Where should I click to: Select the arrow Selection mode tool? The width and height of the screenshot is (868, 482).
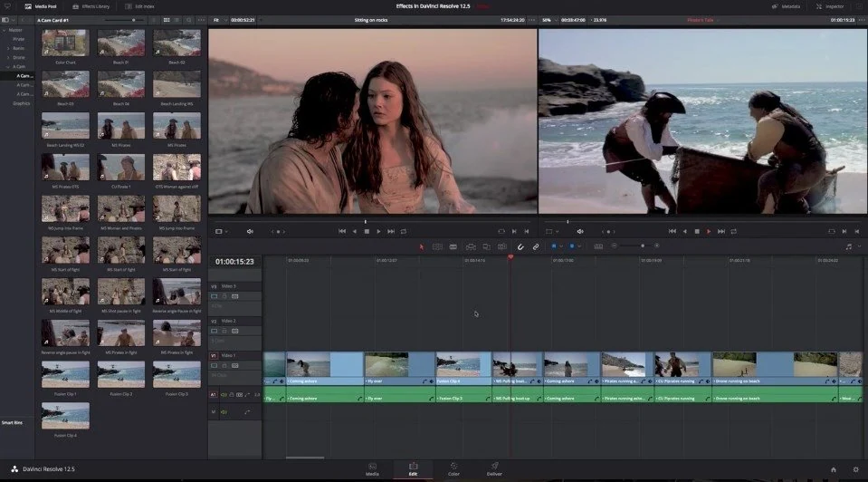[421, 246]
